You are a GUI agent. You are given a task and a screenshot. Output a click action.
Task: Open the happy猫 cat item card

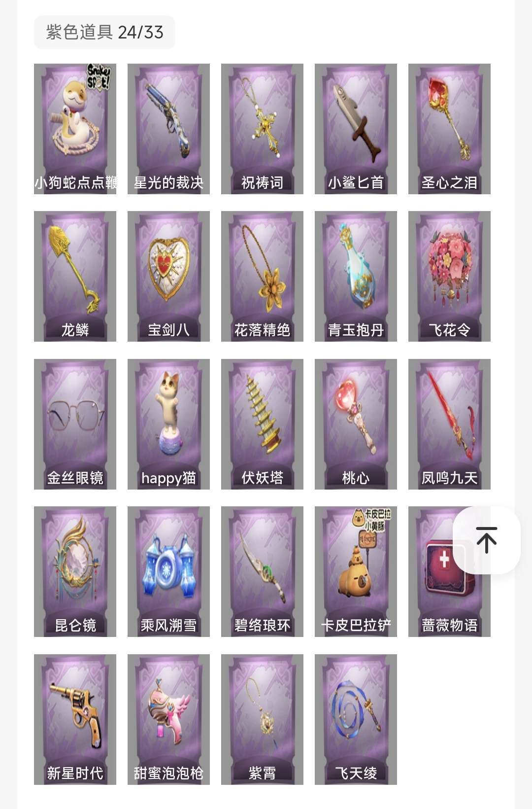click(x=168, y=424)
